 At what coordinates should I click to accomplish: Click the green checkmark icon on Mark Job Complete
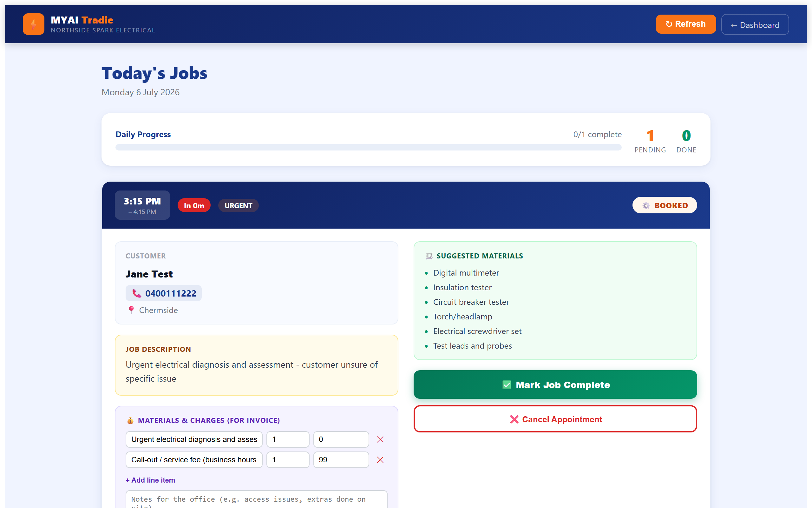pos(507,385)
